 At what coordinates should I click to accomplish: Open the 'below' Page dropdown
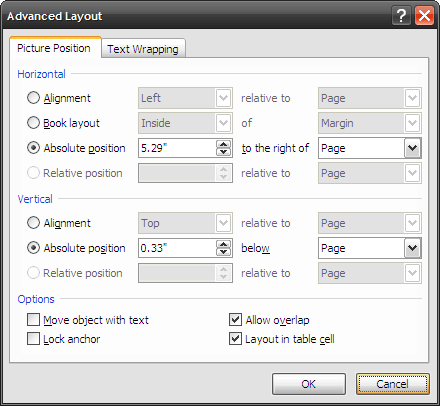(x=413, y=248)
